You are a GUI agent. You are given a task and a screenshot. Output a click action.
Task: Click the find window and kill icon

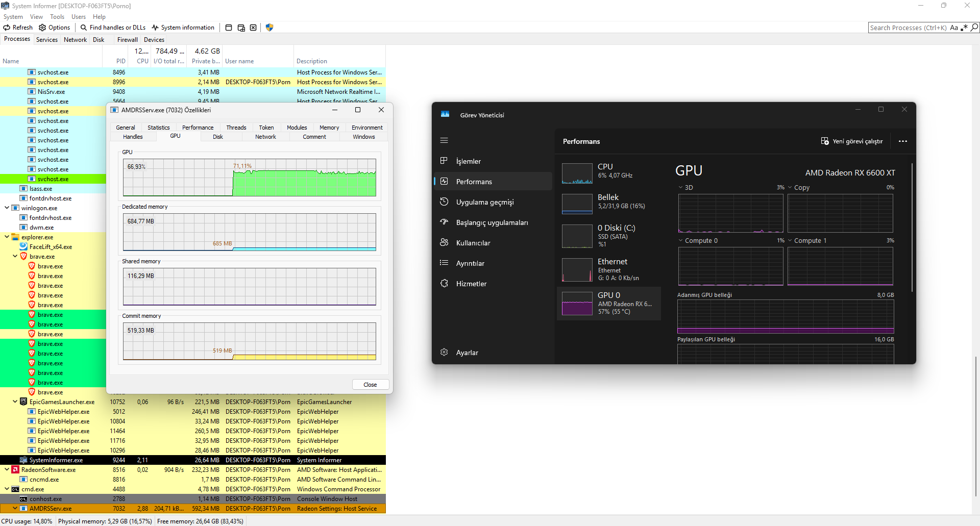click(x=253, y=28)
